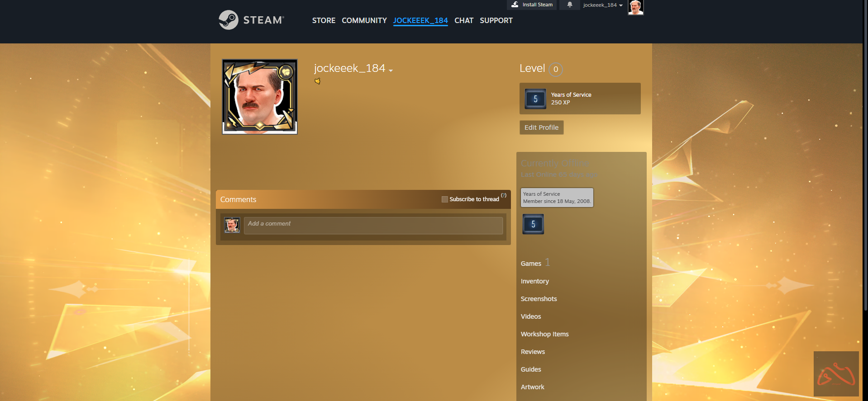Go to the CHAT menu item
Screen dimensions: 868x401
(463, 20)
